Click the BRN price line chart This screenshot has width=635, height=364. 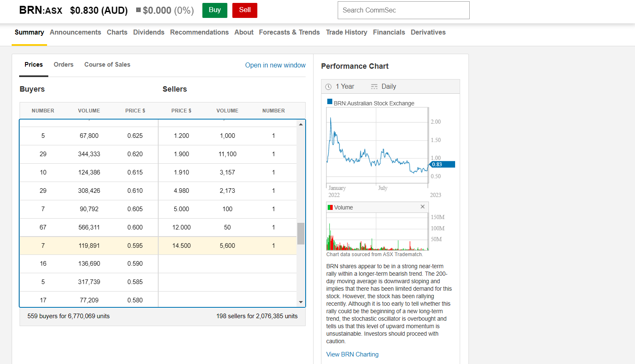377,145
